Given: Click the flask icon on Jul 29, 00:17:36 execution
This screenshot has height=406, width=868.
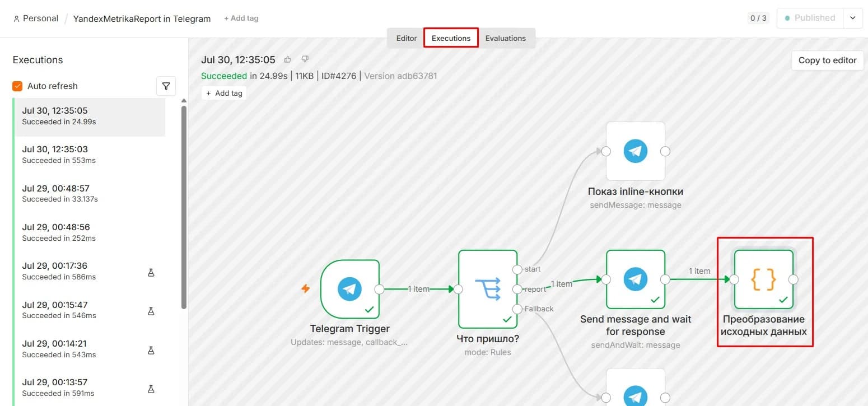Looking at the screenshot, I should [151, 273].
